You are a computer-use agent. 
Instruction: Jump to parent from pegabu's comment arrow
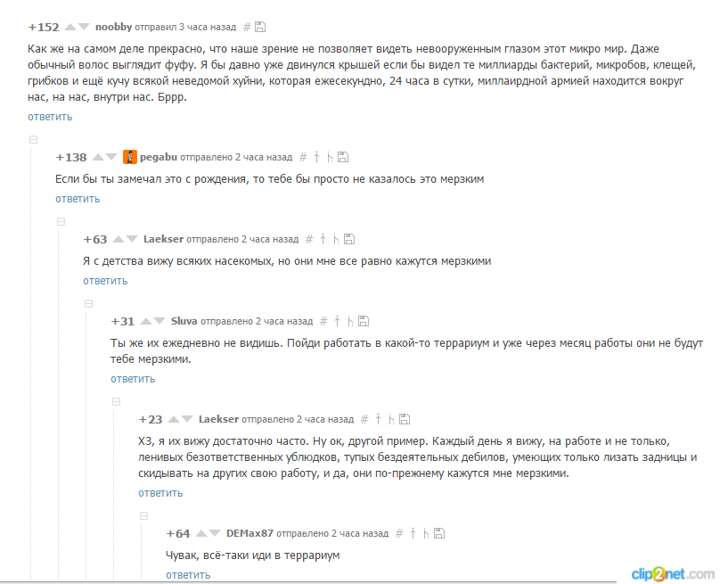pyautogui.click(x=316, y=157)
